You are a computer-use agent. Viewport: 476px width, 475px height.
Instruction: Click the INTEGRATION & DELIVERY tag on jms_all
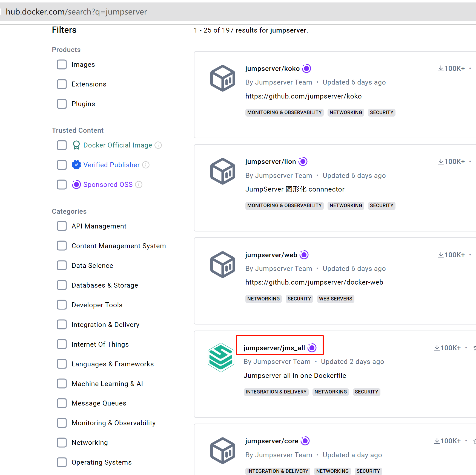[x=276, y=392]
